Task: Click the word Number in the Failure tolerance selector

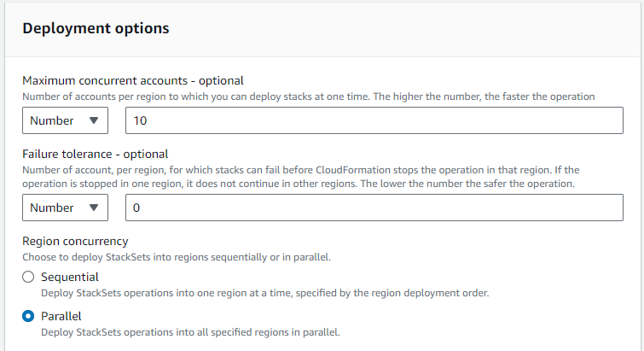Action: [52, 207]
